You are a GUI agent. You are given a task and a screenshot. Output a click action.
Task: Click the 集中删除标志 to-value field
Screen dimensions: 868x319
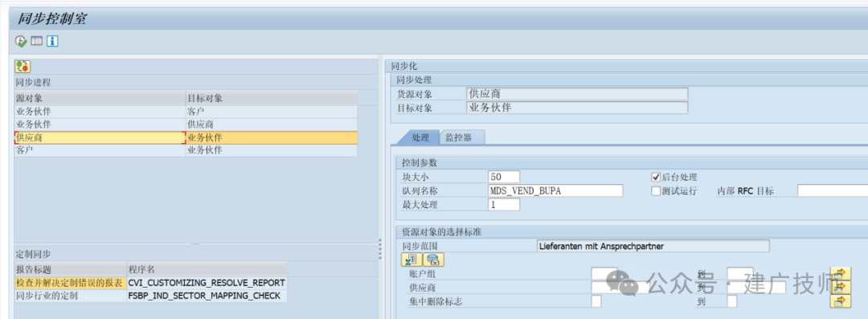[x=732, y=301]
